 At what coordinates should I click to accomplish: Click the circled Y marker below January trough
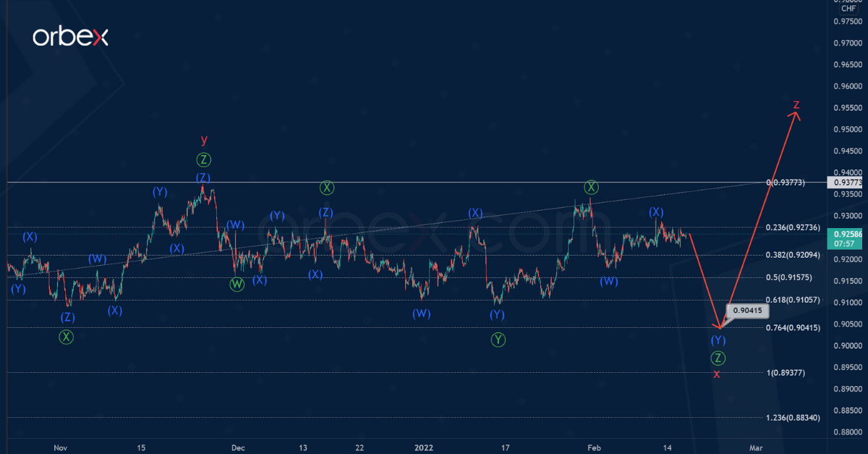click(497, 340)
